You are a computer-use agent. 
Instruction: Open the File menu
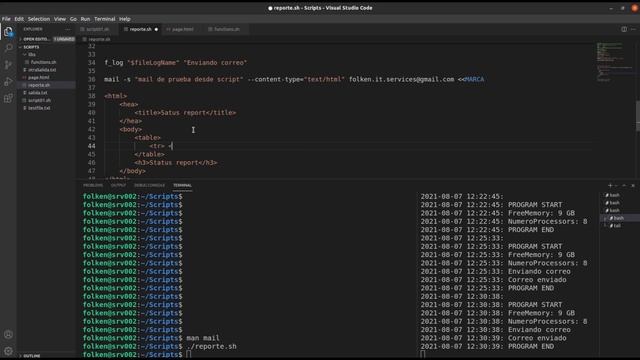point(6,19)
